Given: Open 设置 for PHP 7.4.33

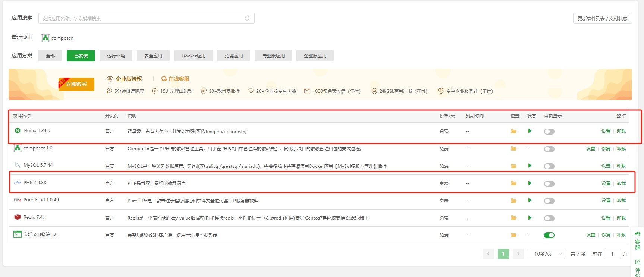Looking at the screenshot, I should coord(606,183).
